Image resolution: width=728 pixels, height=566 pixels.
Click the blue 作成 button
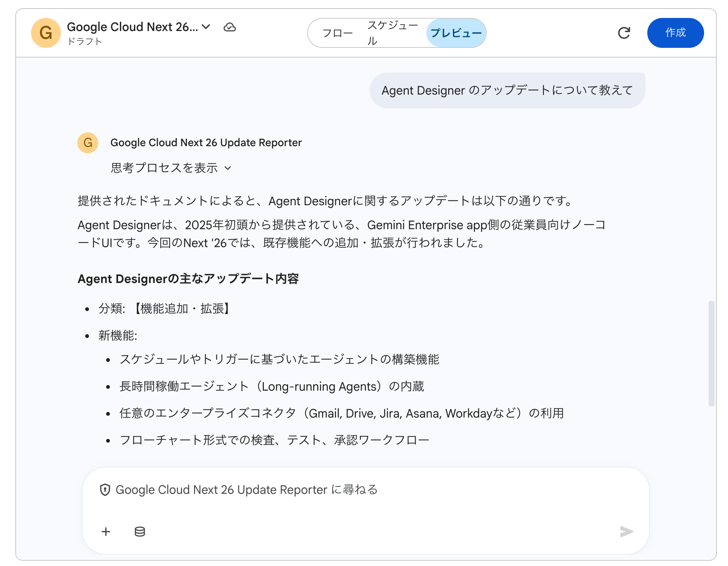(x=675, y=33)
